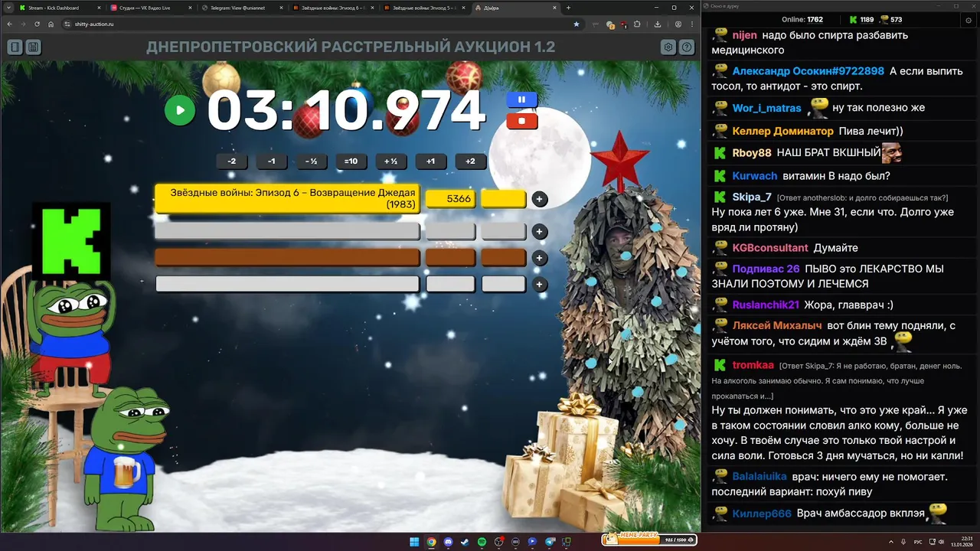Click plus icon on Star Wars Episode 6 lot
The width and height of the screenshot is (980, 551).
(540, 199)
